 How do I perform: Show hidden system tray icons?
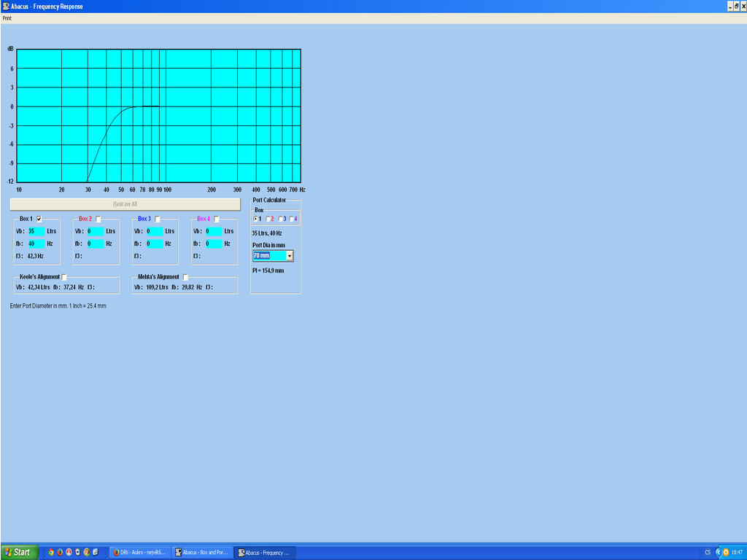719,553
